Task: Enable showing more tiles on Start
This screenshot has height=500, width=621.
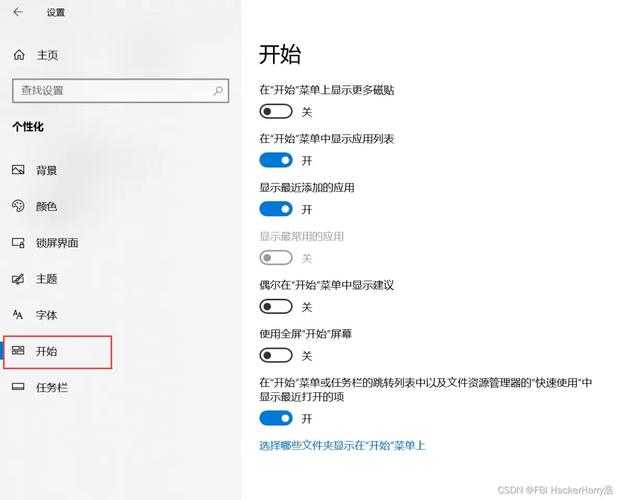Action: pyautogui.click(x=276, y=112)
